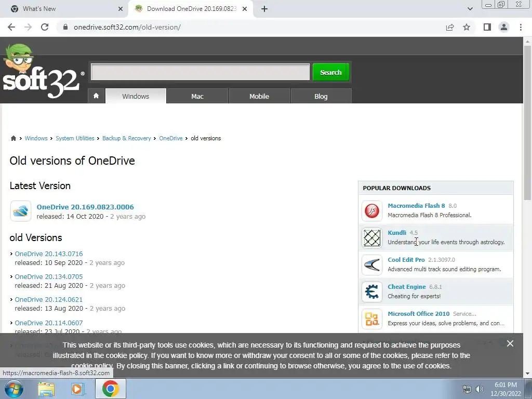Close the What's New tab
This screenshot has width=532, height=399.
[121, 9]
